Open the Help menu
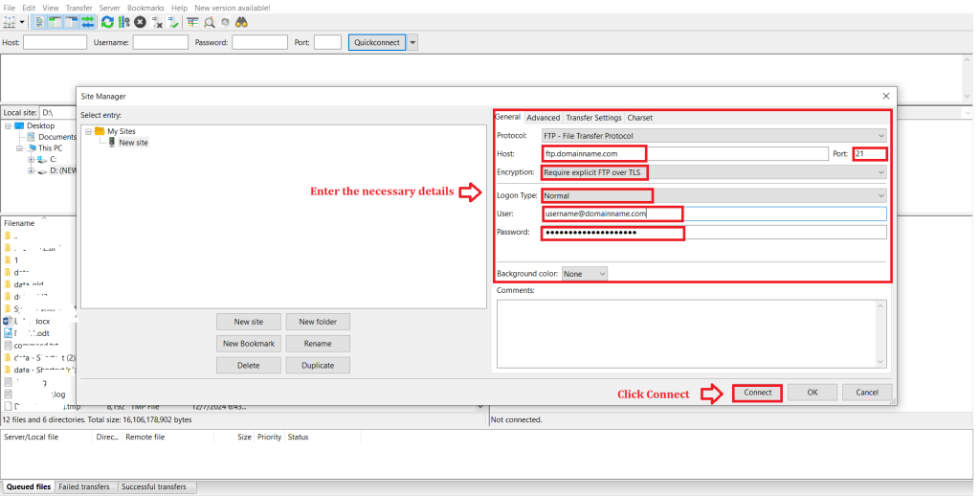The width and height of the screenshot is (980, 496). [x=179, y=8]
